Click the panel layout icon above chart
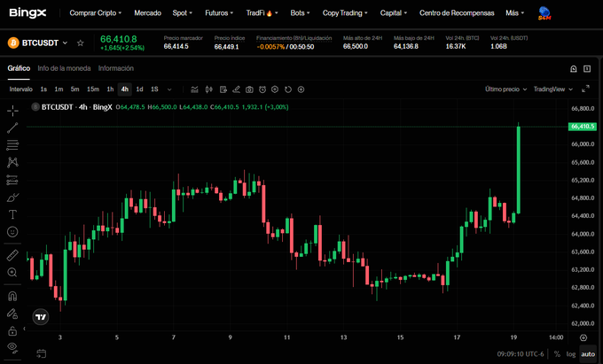This screenshot has width=603, height=364. tap(587, 69)
